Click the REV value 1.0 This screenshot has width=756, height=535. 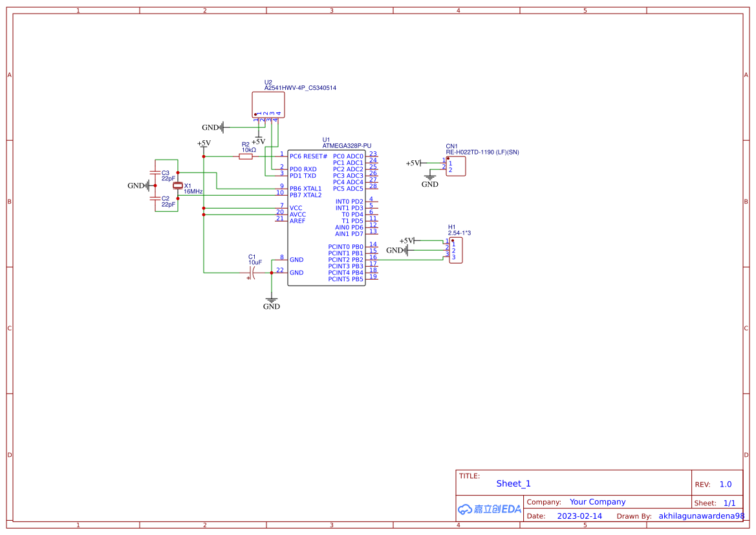pyautogui.click(x=725, y=484)
